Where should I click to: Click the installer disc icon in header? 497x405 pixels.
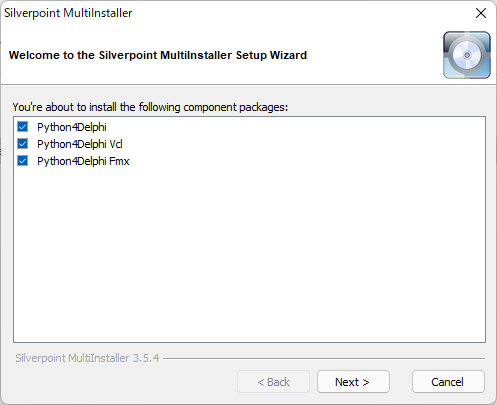pyautogui.click(x=467, y=55)
